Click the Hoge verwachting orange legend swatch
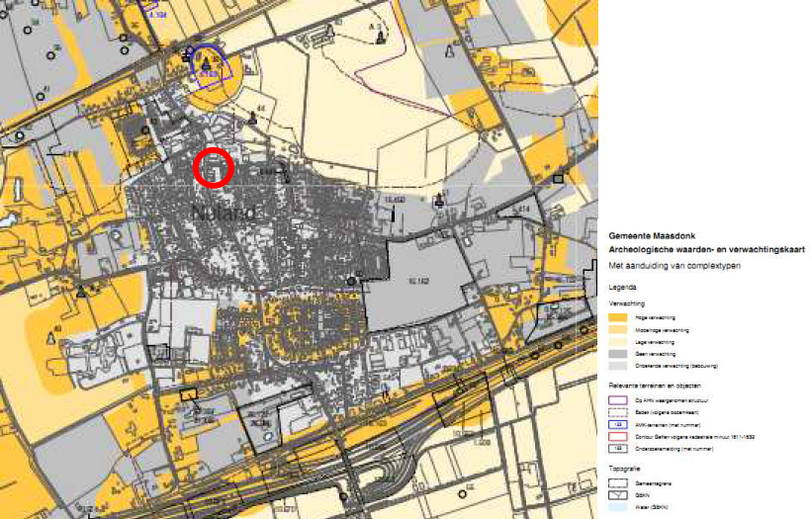Screen dimensions: 812x519 618,317
